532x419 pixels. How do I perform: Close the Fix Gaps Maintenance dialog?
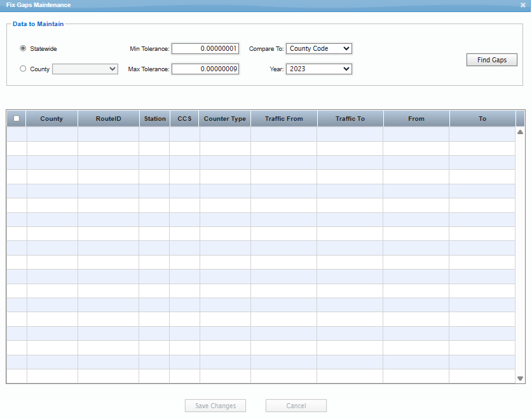point(524,5)
